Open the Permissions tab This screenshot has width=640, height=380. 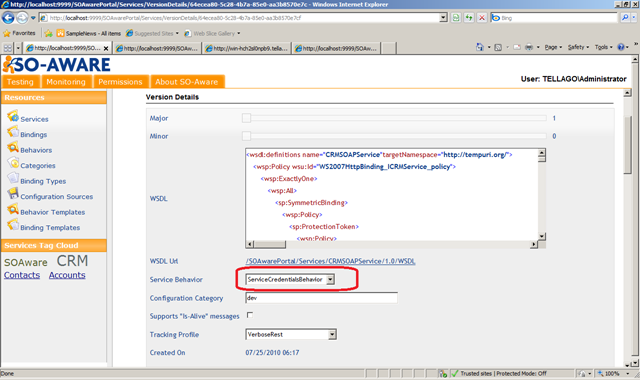click(120, 82)
